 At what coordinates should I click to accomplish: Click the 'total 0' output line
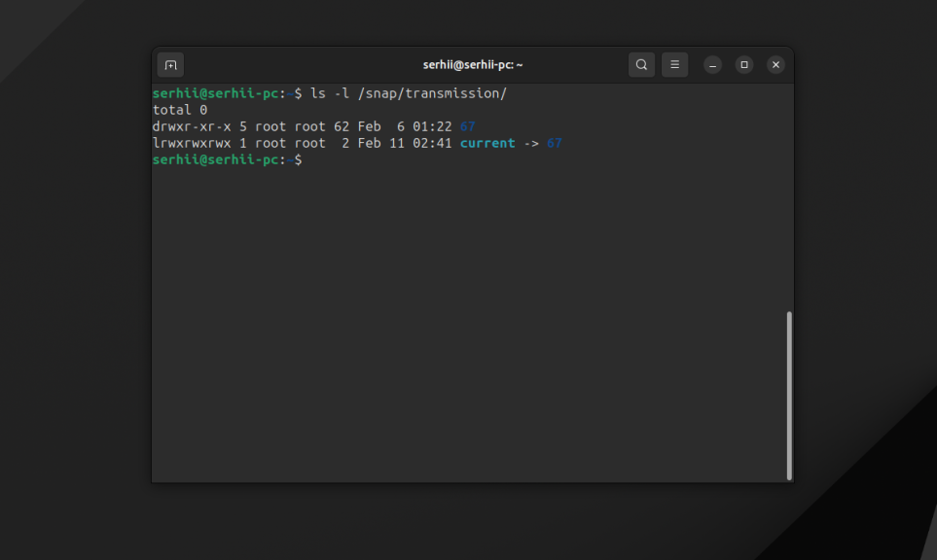pyautogui.click(x=180, y=110)
